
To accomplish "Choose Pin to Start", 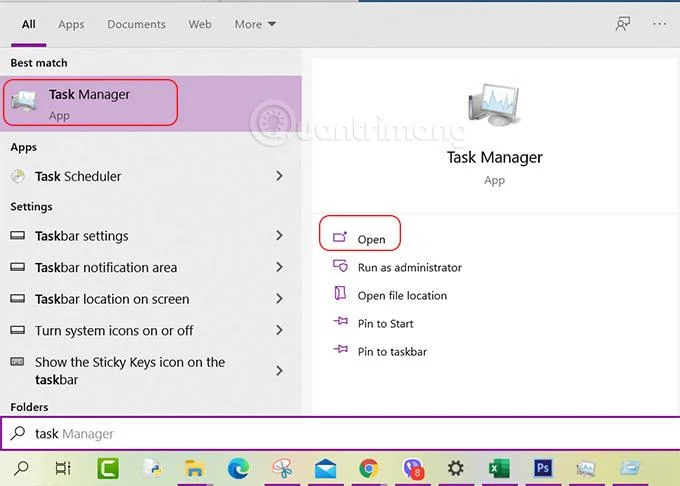I will coord(373,323).
